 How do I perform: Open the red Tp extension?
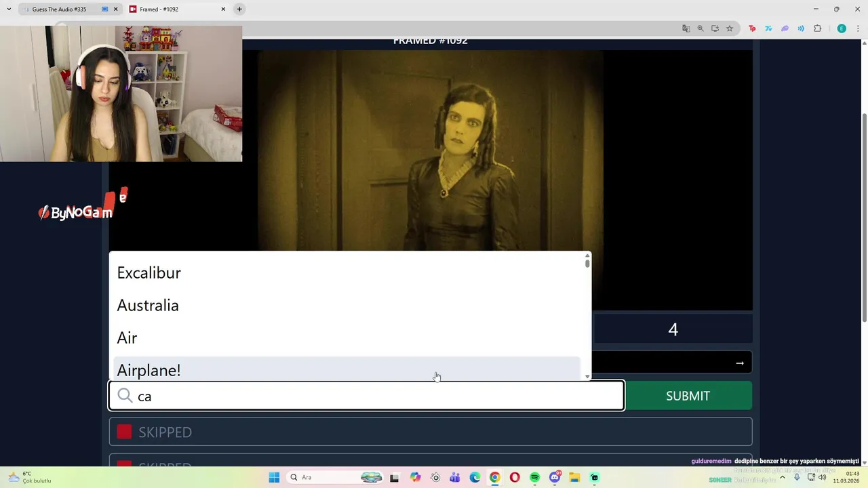752,28
